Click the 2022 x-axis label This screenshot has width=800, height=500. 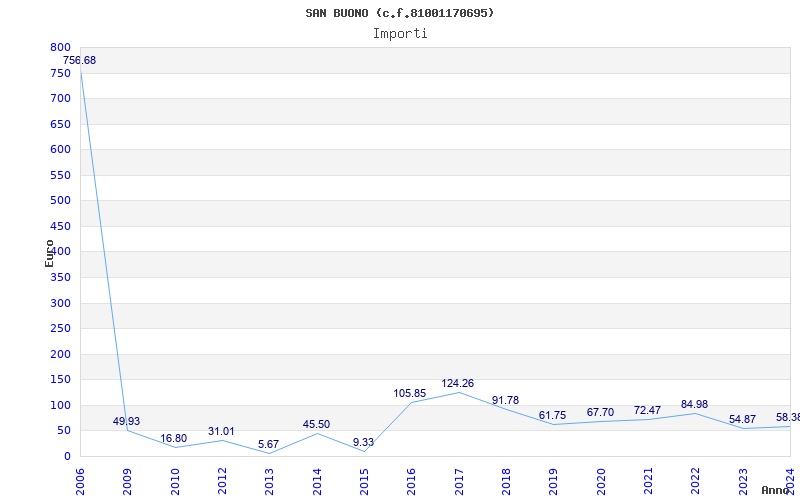coord(695,482)
